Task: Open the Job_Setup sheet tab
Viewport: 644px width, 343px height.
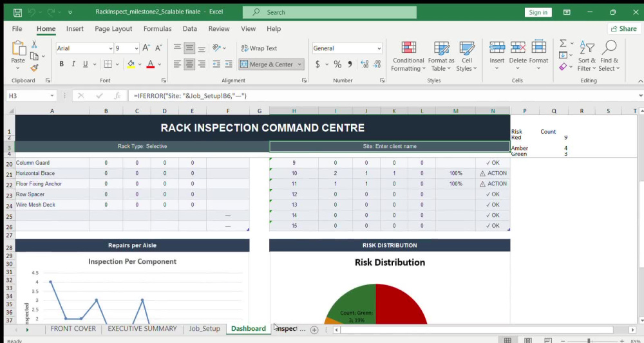Action: [x=205, y=329]
